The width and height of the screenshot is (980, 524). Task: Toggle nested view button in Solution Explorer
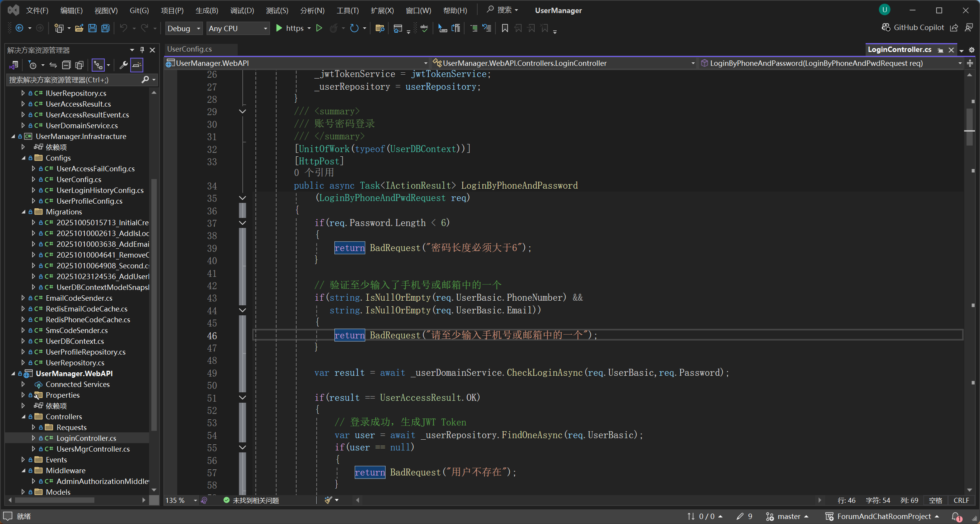pos(98,65)
